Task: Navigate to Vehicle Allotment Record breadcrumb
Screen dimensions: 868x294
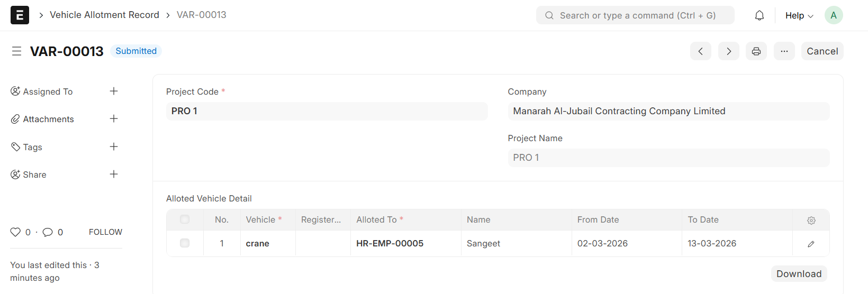Action: coord(104,15)
